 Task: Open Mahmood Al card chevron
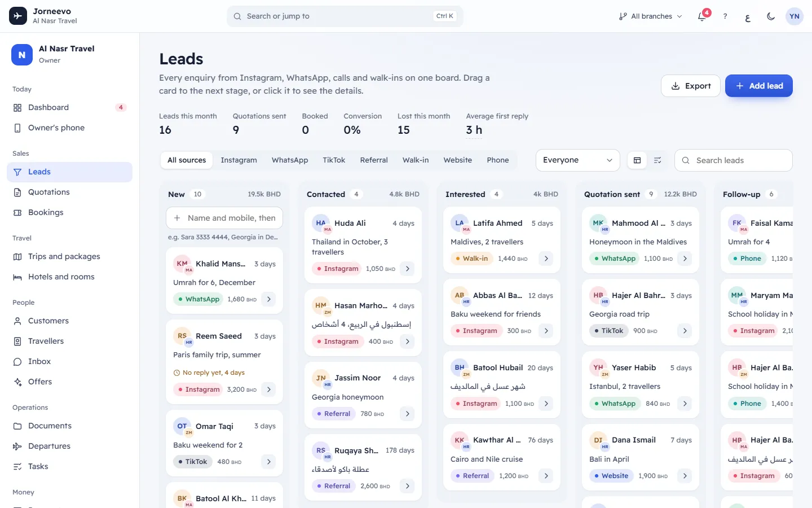[x=685, y=259]
